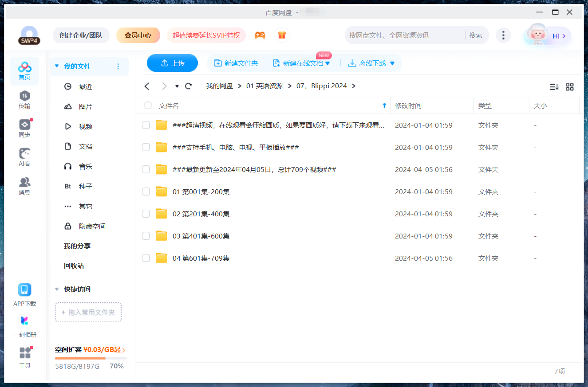Click the storage usage progress bar
The width and height of the screenshot is (588, 387).
pos(91,358)
